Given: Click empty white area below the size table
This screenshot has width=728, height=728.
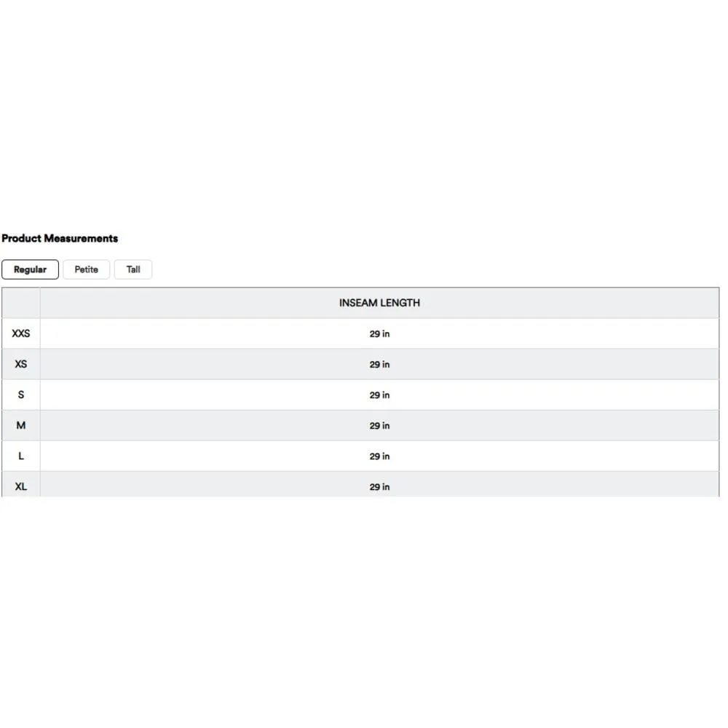Looking at the screenshot, I should coord(364,597).
